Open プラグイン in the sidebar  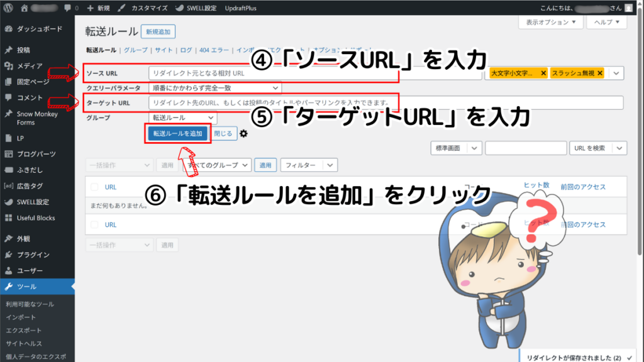(x=37, y=255)
